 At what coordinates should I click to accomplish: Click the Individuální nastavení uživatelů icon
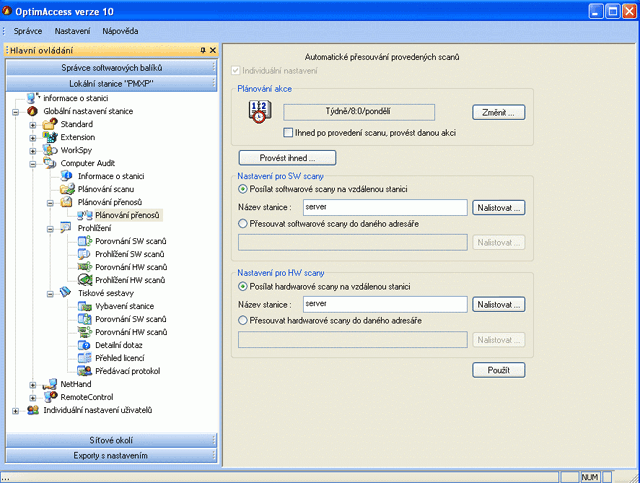[33, 410]
